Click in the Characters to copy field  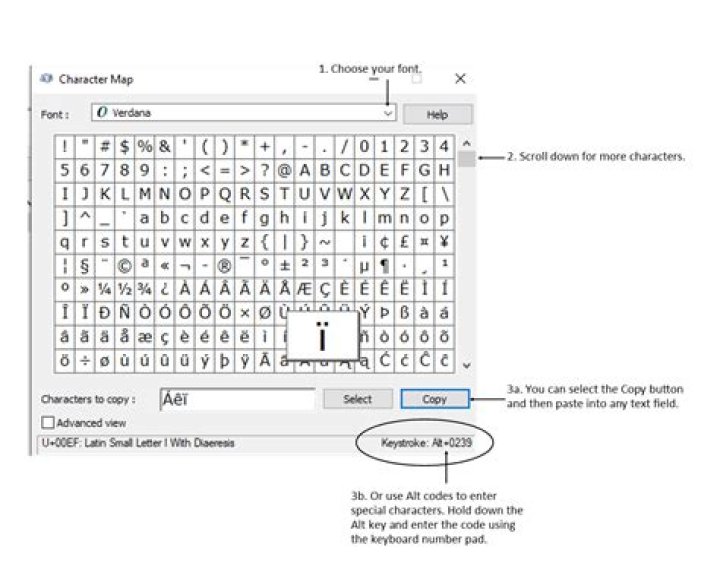pos(237,399)
